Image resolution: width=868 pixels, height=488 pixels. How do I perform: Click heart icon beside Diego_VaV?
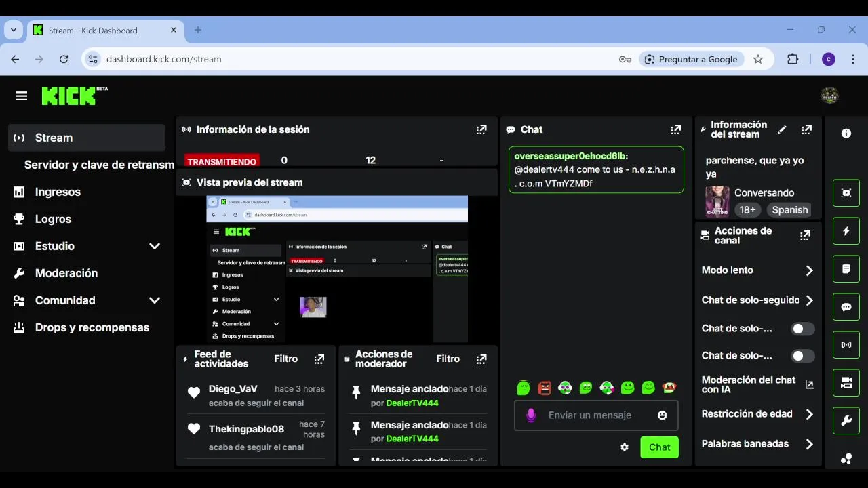coord(194,392)
